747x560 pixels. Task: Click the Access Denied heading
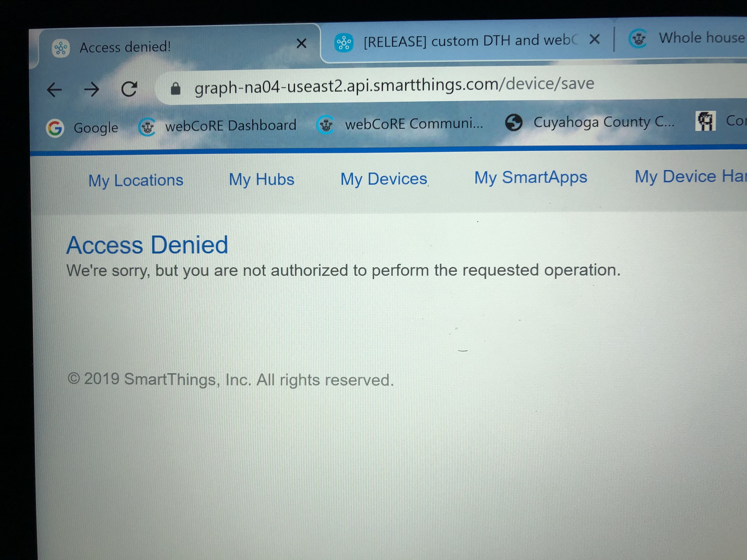pos(147,245)
